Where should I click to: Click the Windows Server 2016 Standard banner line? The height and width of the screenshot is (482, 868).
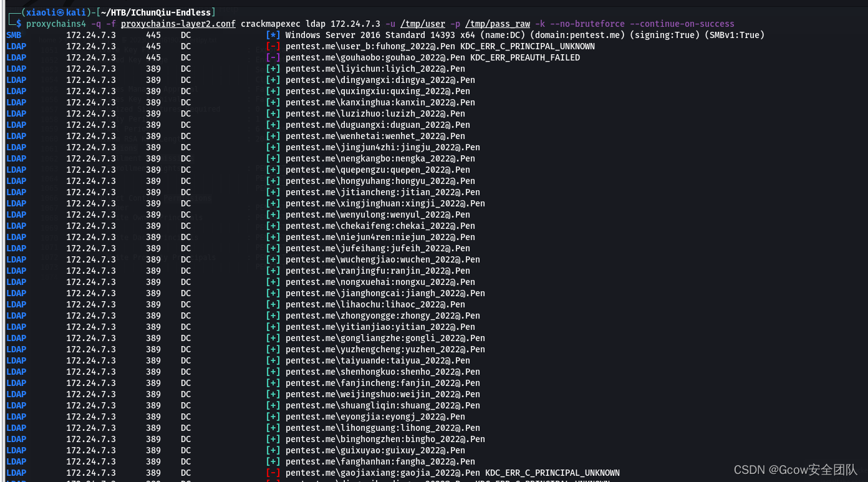point(525,35)
